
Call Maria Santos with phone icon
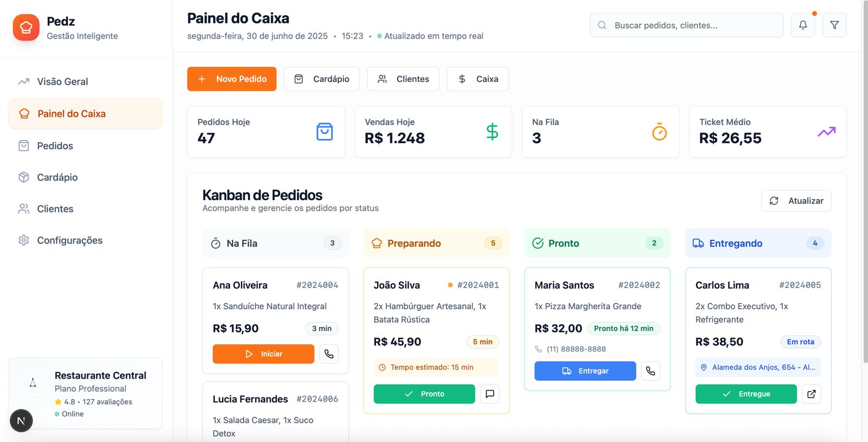point(650,371)
